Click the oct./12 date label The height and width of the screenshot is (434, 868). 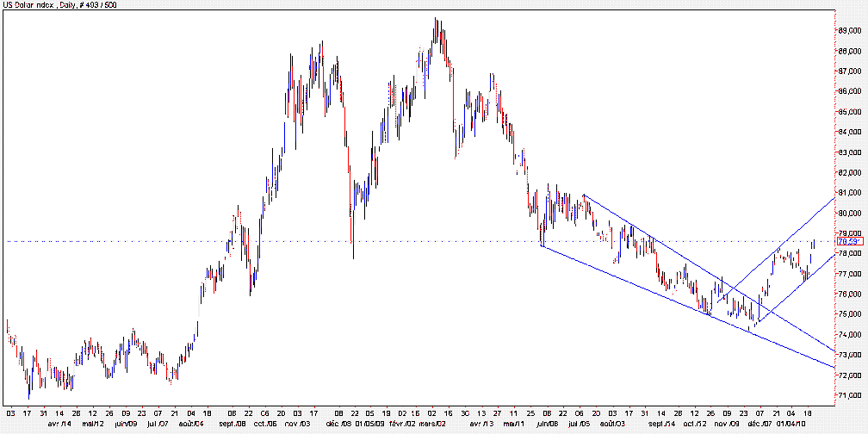(694, 424)
